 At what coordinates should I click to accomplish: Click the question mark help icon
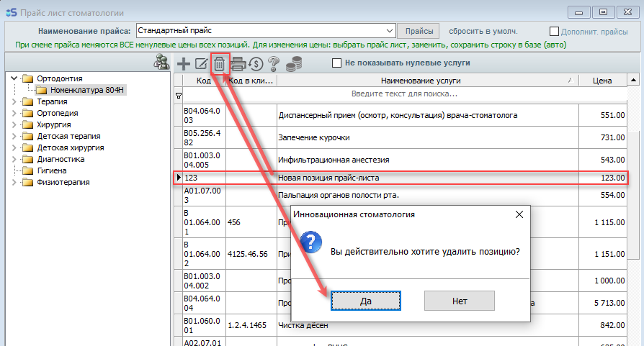coord(273,63)
